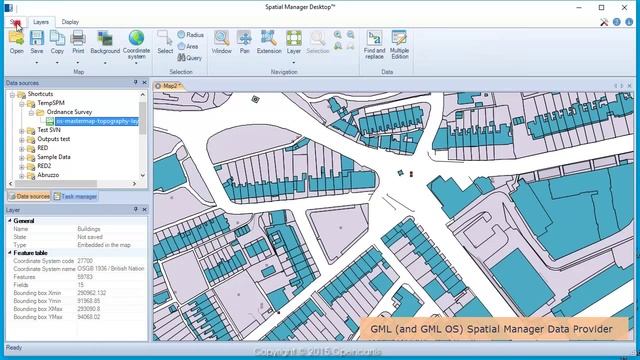Click tree horizontal scrollbar right arrow
The height and width of the screenshot is (360, 640).
(134, 184)
